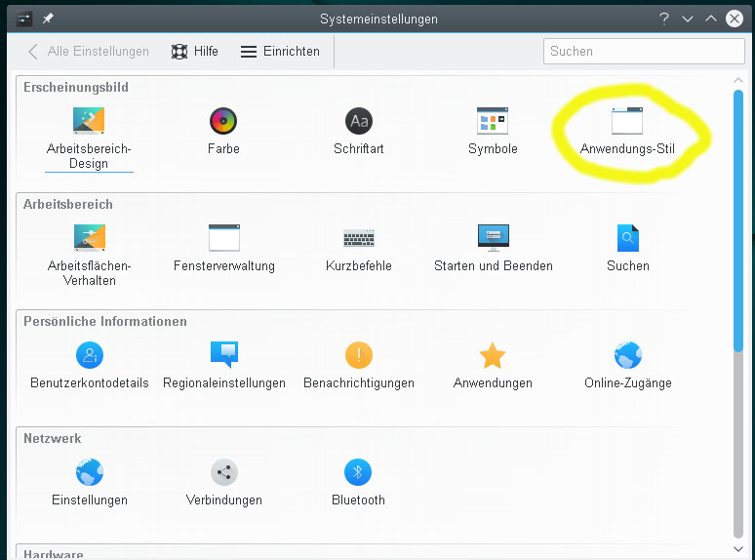755x560 pixels.
Task: Close the Systemeinstellungen window
Action: click(735, 19)
